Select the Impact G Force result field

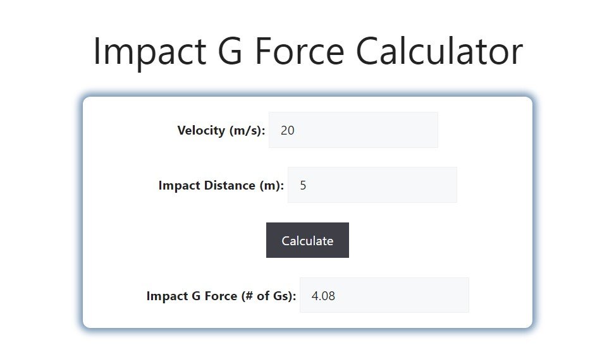pos(384,295)
